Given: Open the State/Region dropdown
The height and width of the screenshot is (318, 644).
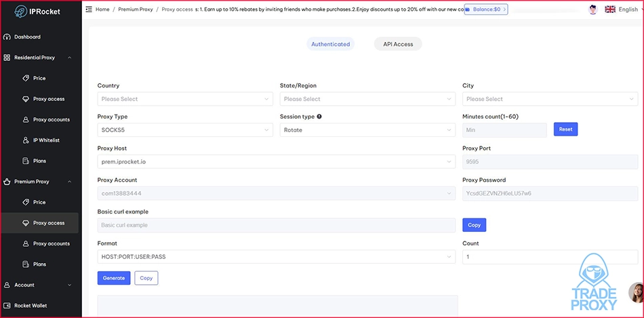Looking at the screenshot, I should coord(367,99).
